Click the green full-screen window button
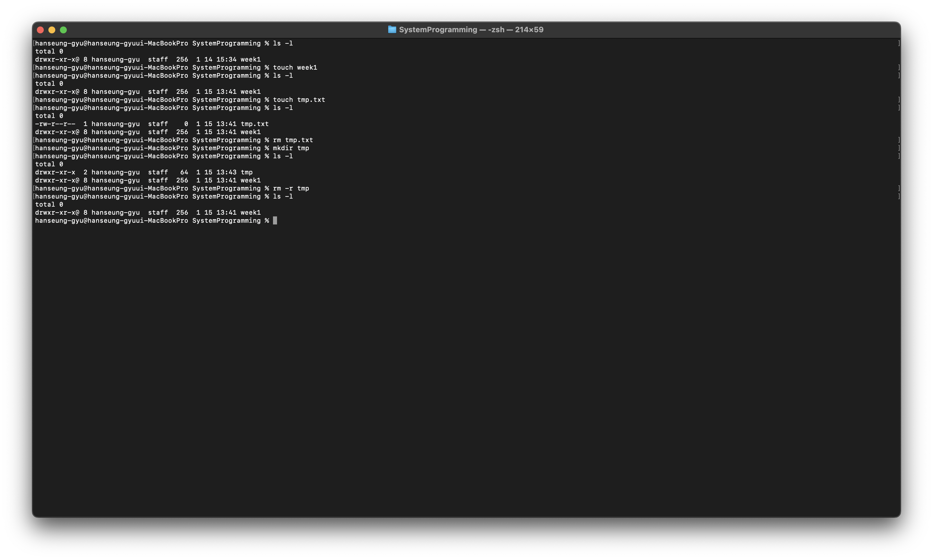 click(63, 30)
